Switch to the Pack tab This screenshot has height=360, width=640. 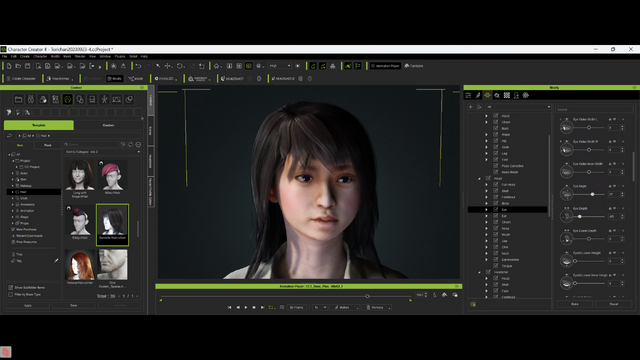pos(48,145)
